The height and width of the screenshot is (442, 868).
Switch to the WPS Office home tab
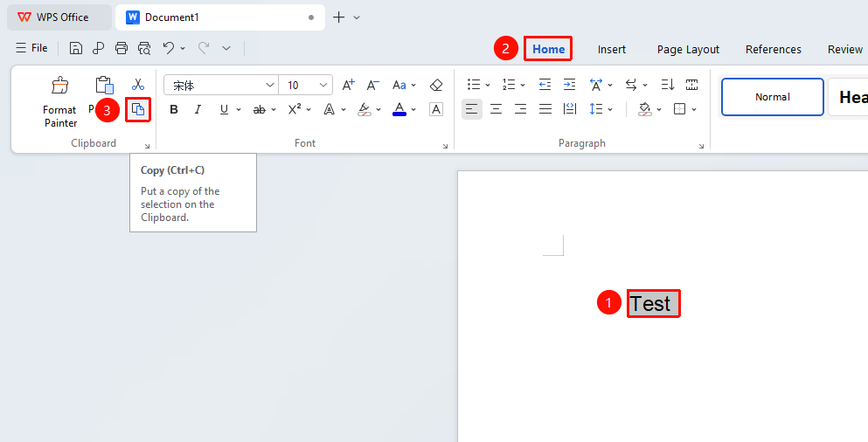(x=59, y=17)
